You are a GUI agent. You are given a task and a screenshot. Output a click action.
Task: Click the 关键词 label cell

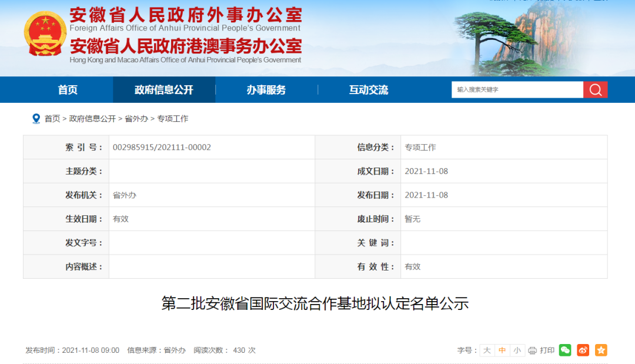358,243
